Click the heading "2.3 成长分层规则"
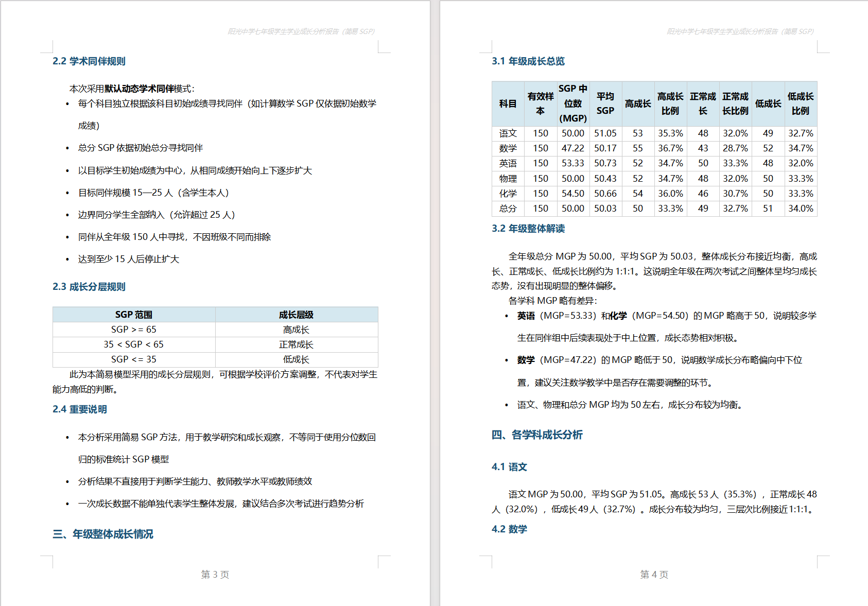The height and width of the screenshot is (606, 868). 89,287
